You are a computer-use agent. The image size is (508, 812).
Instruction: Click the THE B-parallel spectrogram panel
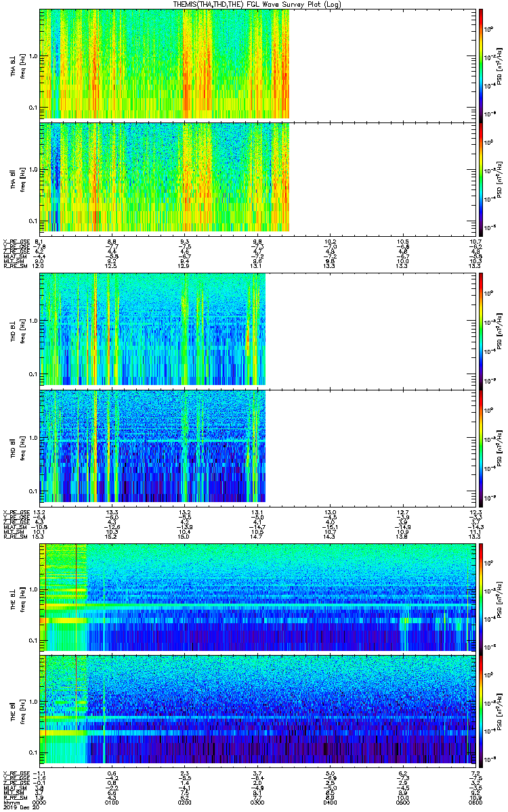257,710
